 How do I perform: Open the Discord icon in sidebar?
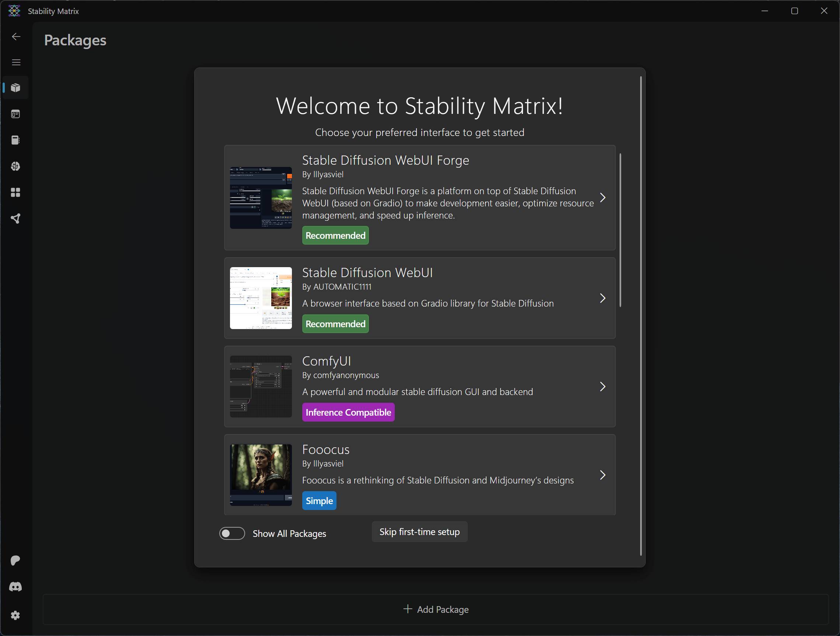point(15,587)
